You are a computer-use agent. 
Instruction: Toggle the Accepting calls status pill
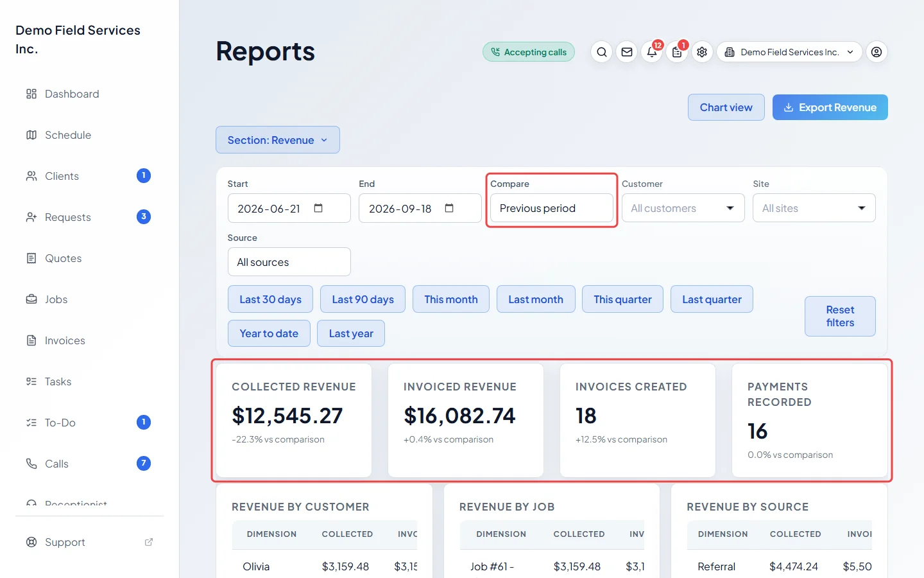(529, 52)
